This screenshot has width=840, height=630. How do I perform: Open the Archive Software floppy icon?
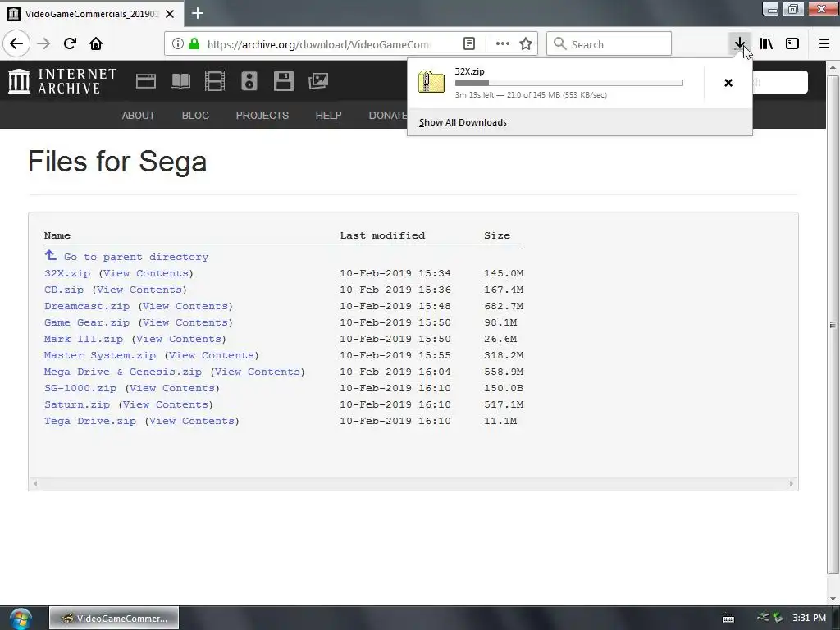tap(283, 81)
